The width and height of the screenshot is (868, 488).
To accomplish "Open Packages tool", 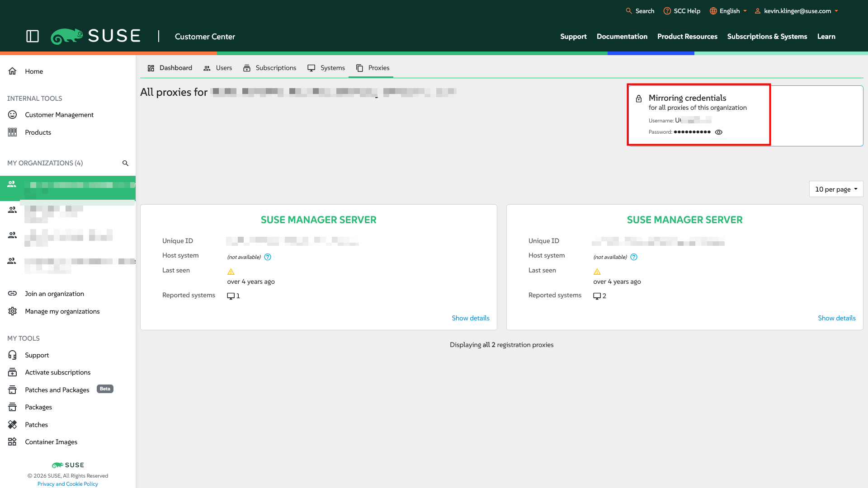I will [x=38, y=407].
